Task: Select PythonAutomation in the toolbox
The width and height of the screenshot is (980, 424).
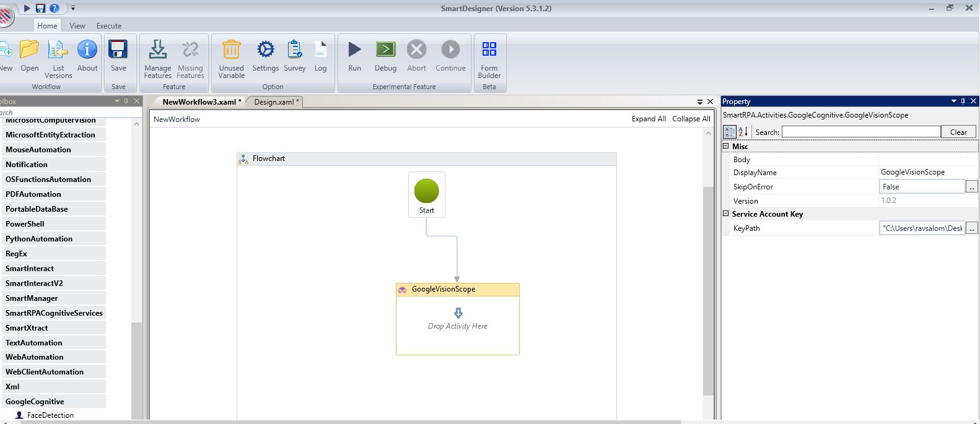Action: coord(39,239)
